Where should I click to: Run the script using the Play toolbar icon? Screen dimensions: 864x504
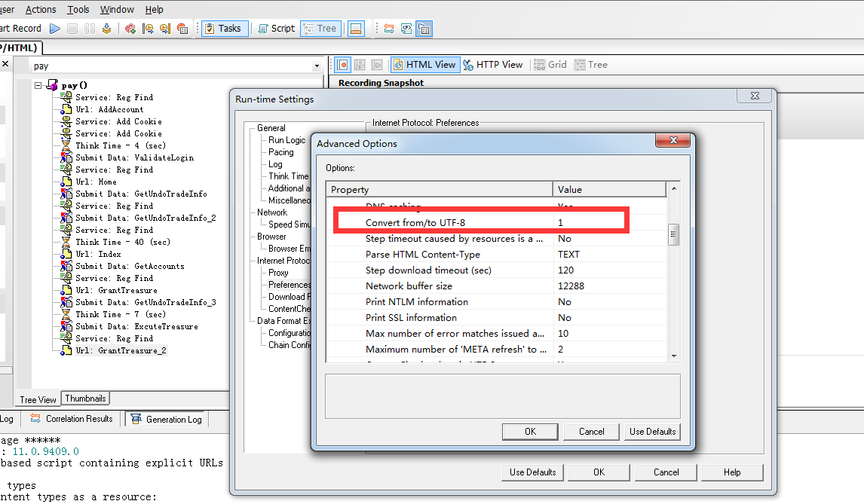pos(53,28)
